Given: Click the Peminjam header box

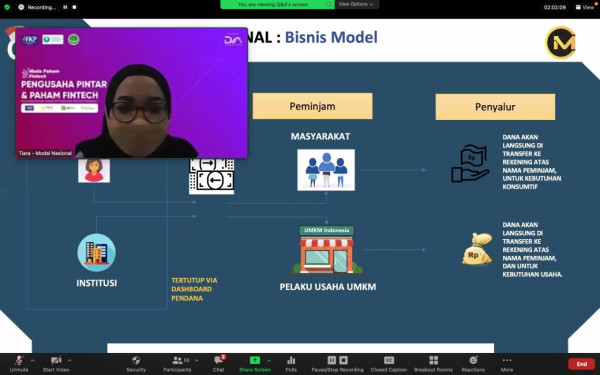Looking at the screenshot, I should click(312, 106).
